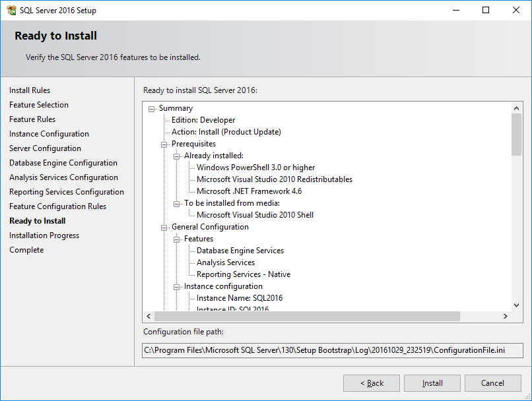Collapse the Already installed node
This screenshot has width=532, height=401.
[x=176, y=156]
